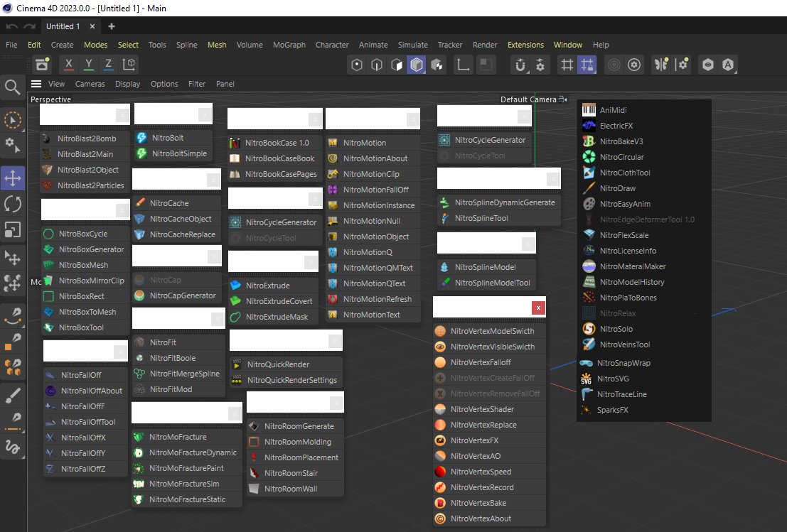Toggle the workplane grid snap icon
The height and width of the screenshot is (532, 787).
tap(587, 65)
